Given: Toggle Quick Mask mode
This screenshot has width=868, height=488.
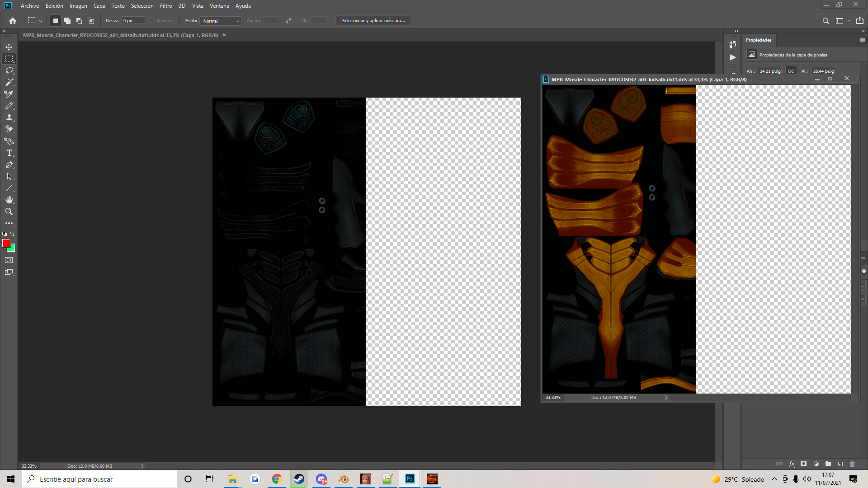Looking at the screenshot, I should (x=9, y=260).
